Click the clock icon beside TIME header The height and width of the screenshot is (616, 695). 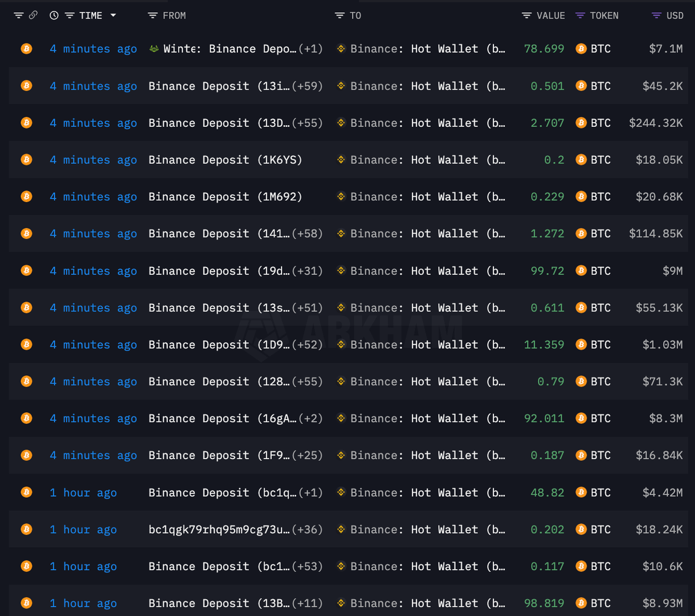(54, 16)
